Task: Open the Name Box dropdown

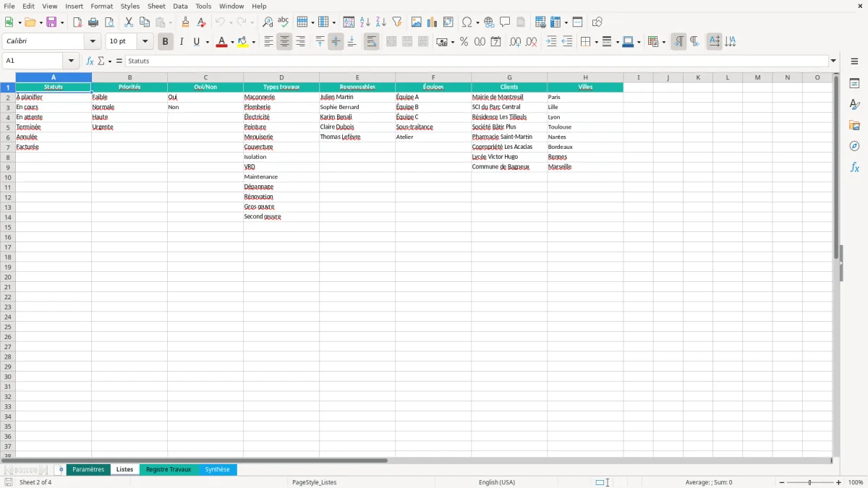Action: (x=71, y=61)
